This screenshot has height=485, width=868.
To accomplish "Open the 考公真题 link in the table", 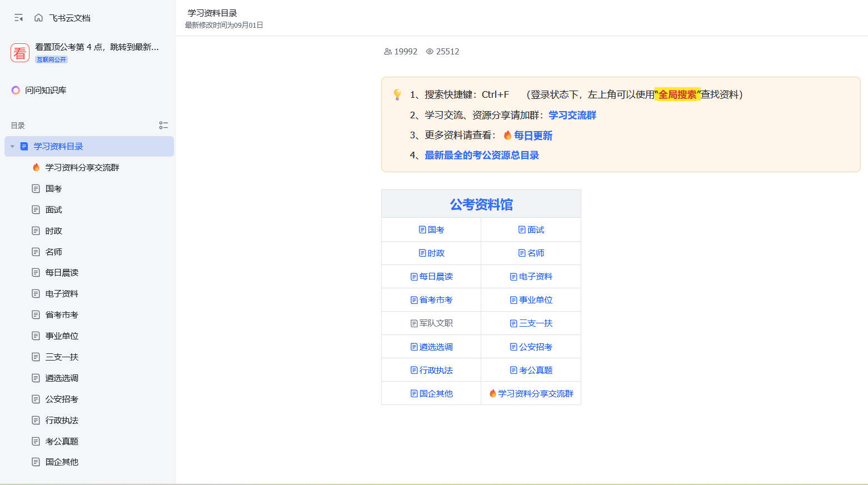I will (x=531, y=371).
